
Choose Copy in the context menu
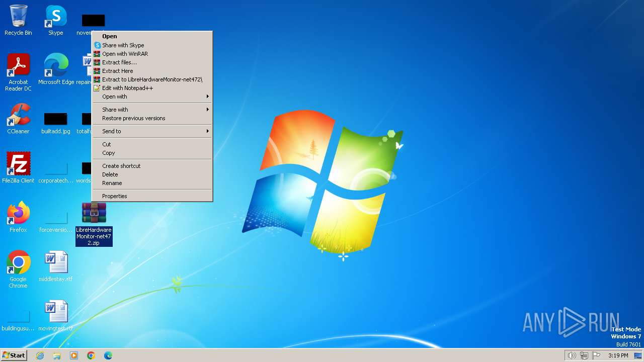tap(152, 153)
